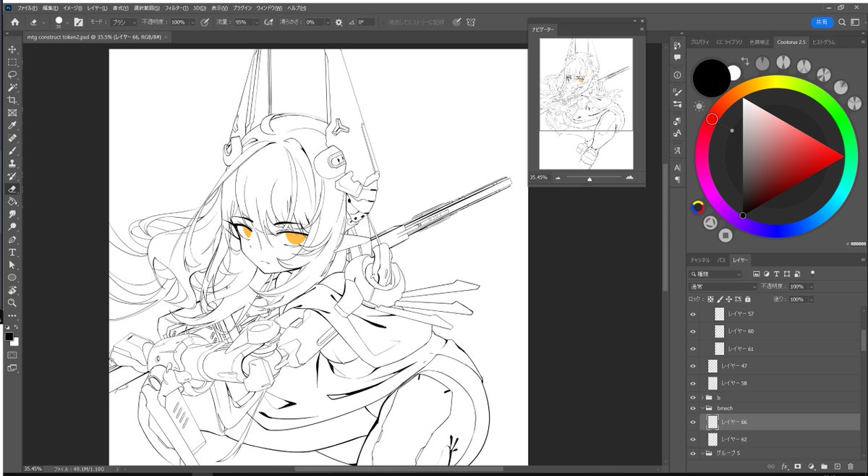Select the Ellipse shape tool

coord(12,277)
